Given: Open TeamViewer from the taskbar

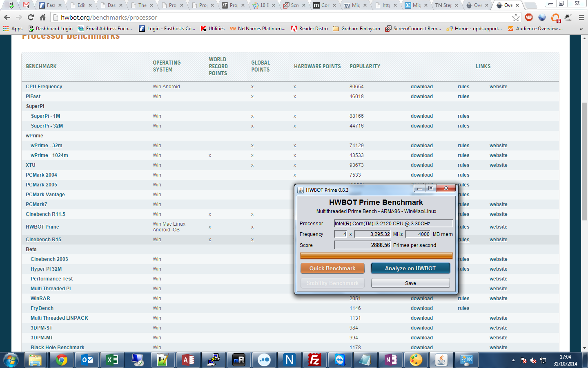Looking at the screenshot, I should pyautogui.click(x=340, y=360).
